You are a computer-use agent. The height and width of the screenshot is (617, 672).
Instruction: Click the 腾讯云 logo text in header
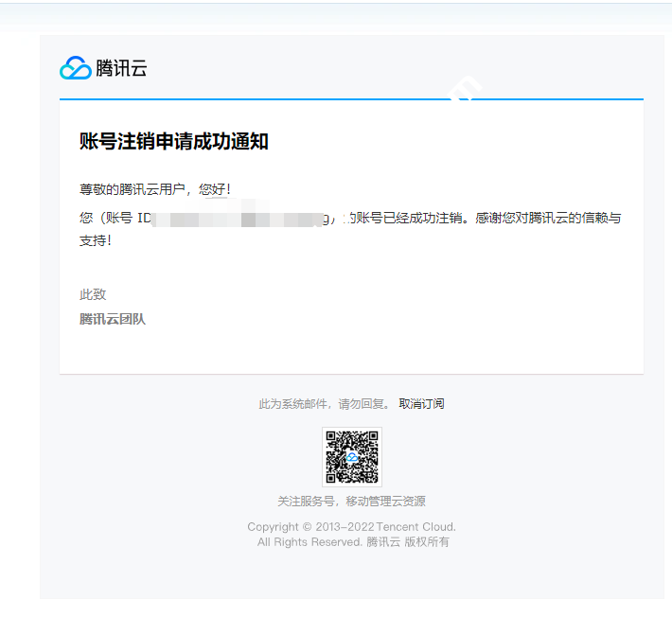121,68
